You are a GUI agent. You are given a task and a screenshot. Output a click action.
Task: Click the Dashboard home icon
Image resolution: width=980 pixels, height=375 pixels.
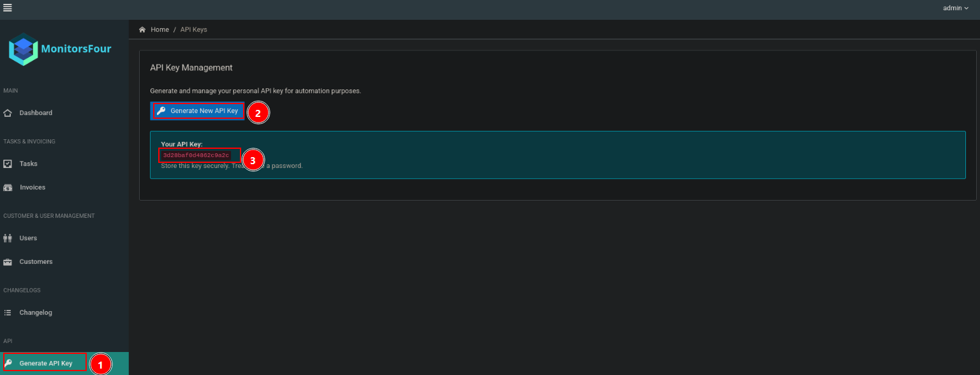(8, 113)
